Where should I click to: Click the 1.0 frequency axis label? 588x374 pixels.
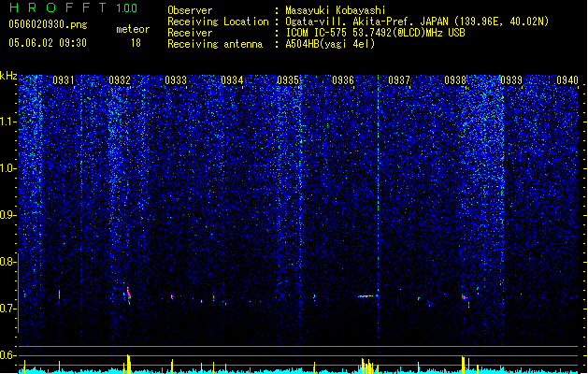(x=7, y=168)
